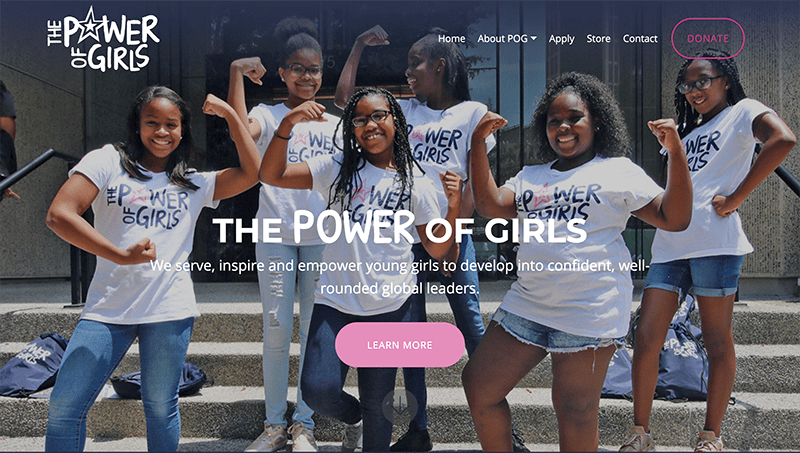Viewport: 800px width, 453px height.
Task: Click the 'We serve, inspire and empower' tagline
Action: tap(399, 277)
